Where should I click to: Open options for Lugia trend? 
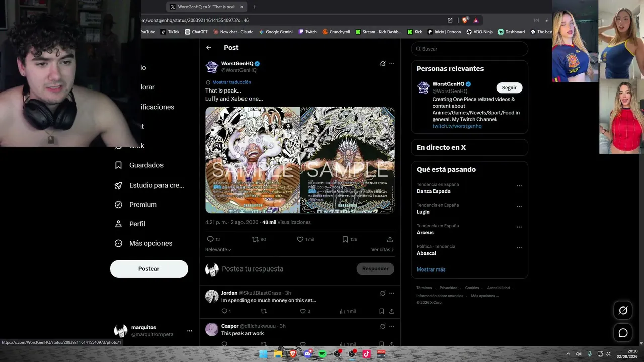point(519,206)
